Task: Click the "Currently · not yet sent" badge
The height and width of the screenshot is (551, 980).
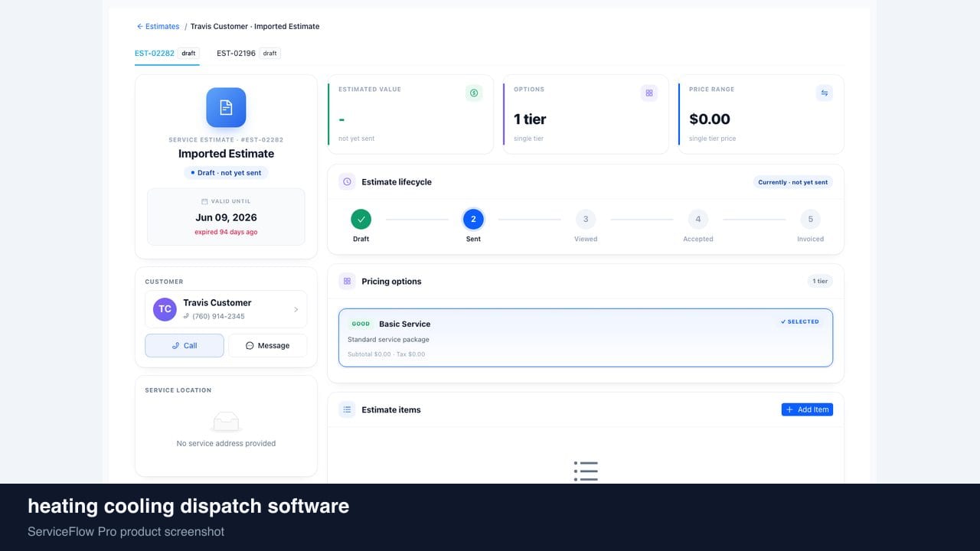Action: coord(792,182)
